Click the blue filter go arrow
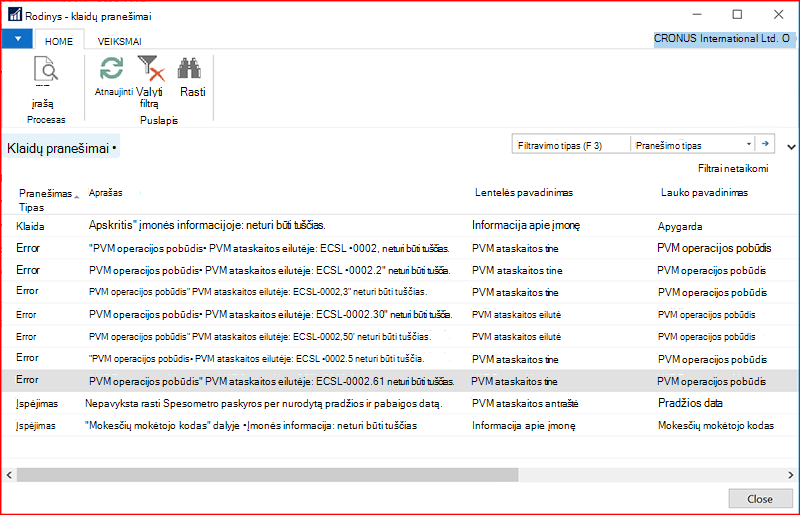Image resolution: width=800 pixels, height=515 pixels. (765, 144)
